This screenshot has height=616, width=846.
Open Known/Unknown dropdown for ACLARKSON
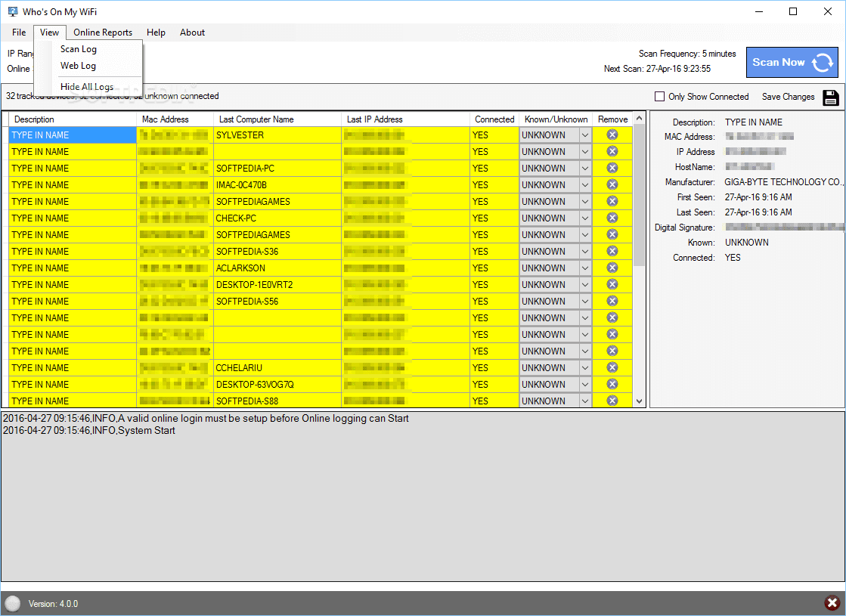tap(585, 268)
